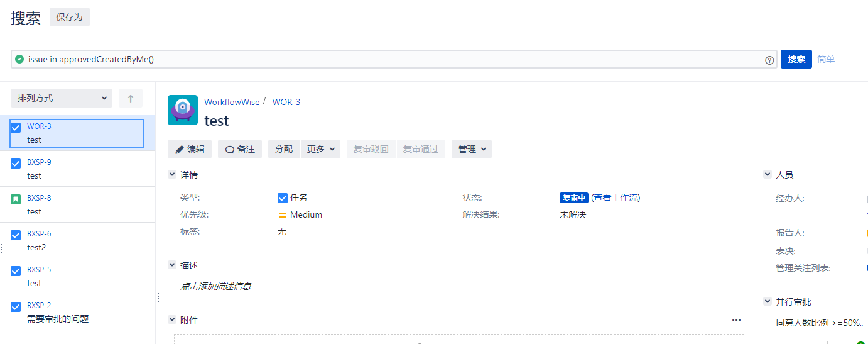Click the BXSP-9 task type icon
This screenshot has width=868, height=344.
point(16,163)
